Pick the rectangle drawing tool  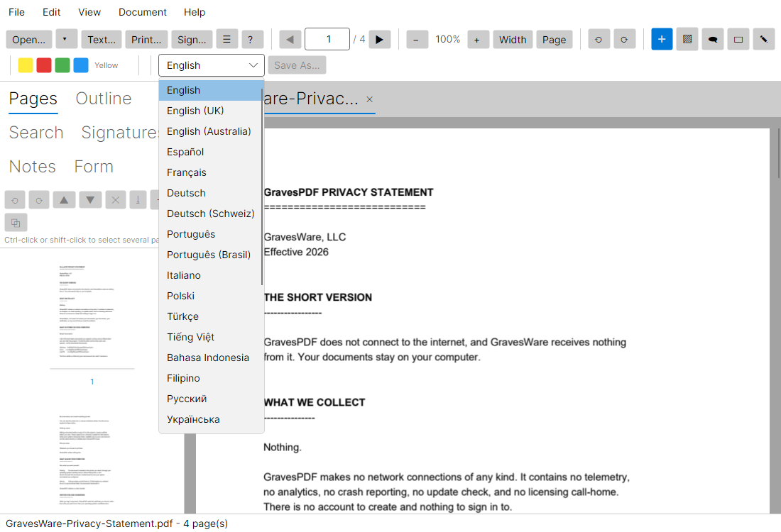point(738,39)
